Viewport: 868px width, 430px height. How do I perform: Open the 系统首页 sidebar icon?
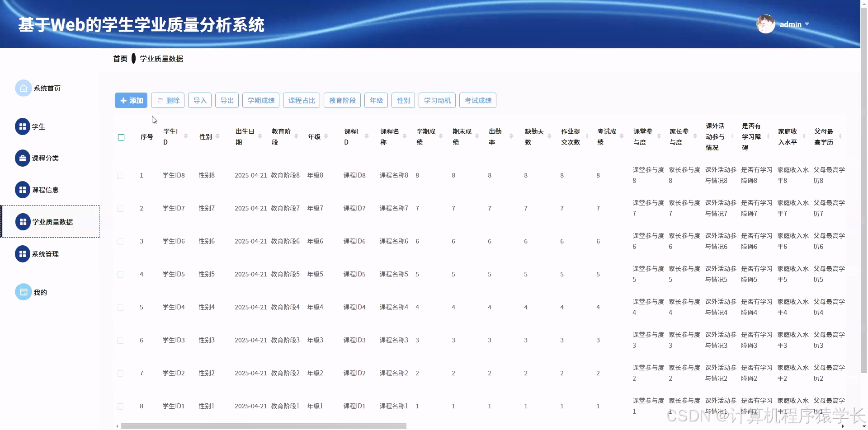[x=24, y=88]
